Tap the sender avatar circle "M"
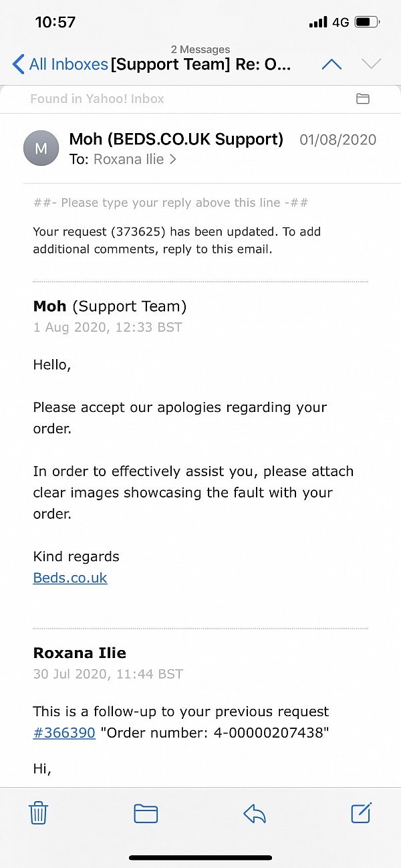This screenshot has width=401, height=868. click(41, 148)
